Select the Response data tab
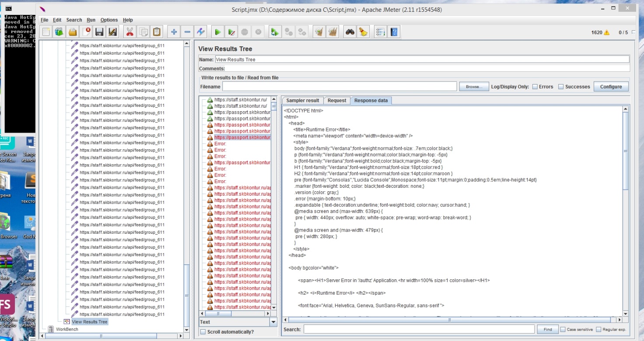The height and width of the screenshot is (341, 644). click(x=371, y=100)
